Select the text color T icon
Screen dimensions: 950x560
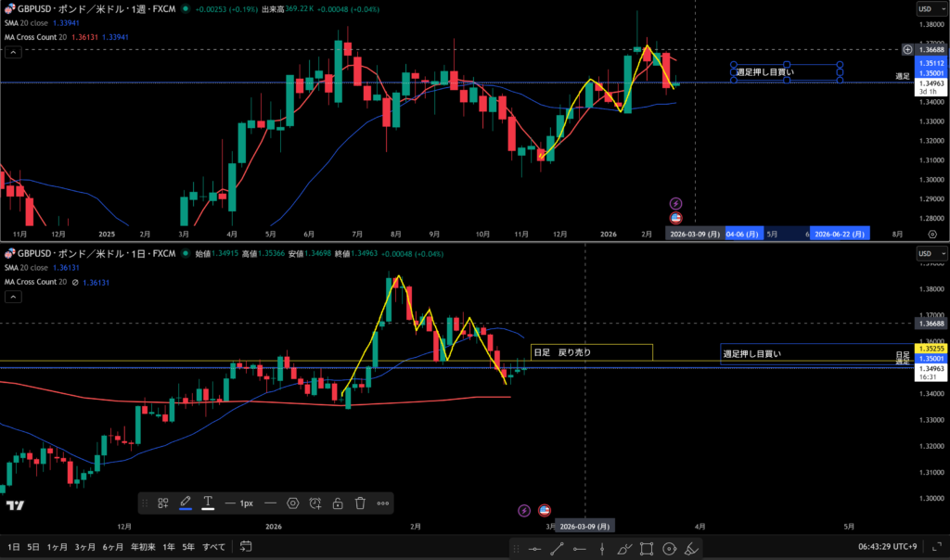pyautogui.click(x=208, y=503)
